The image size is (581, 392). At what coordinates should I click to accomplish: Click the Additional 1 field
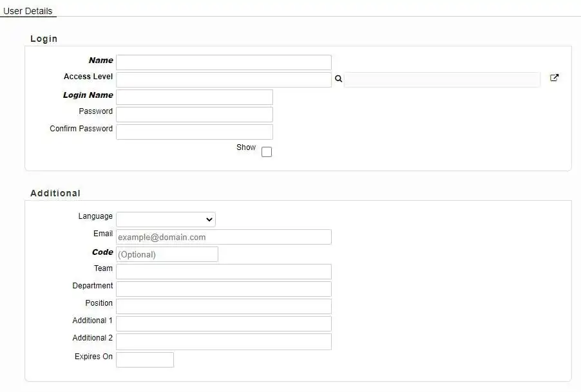pos(224,324)
